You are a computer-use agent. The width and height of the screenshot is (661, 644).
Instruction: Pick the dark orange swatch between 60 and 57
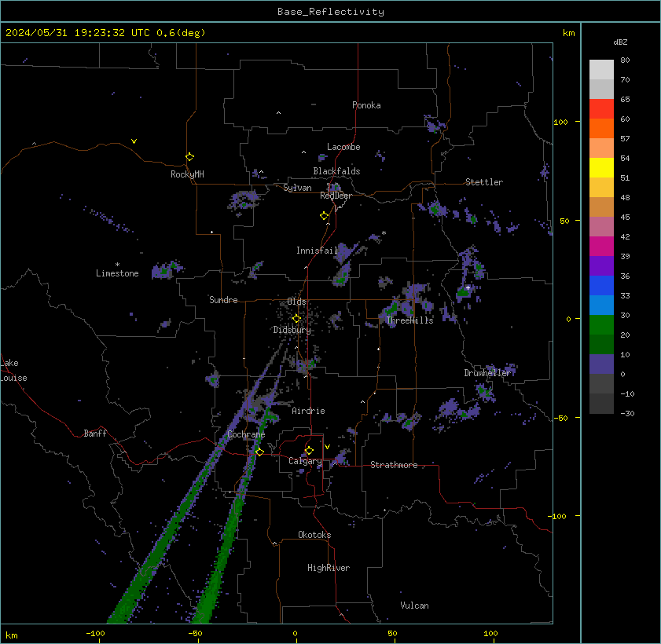[601, 129]
